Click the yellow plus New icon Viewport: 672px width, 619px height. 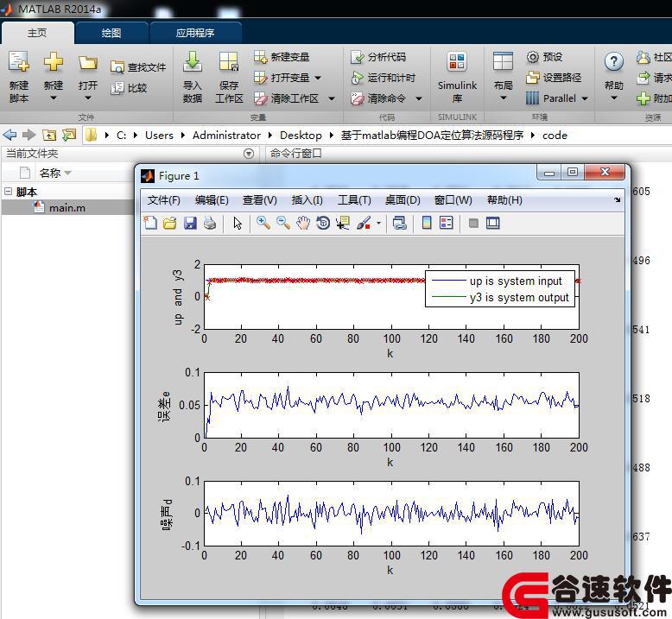click(x=54, y=62)
